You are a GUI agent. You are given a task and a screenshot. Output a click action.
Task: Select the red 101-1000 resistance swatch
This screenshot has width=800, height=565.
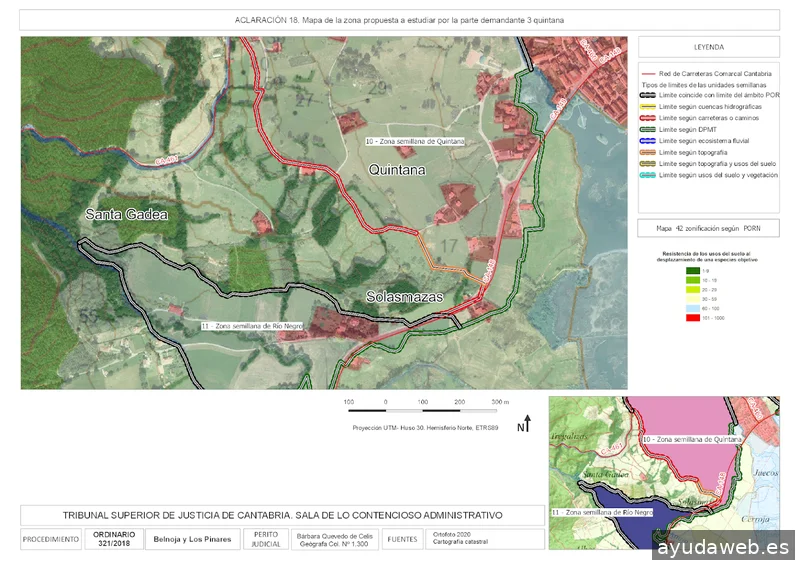pos(693,317)
